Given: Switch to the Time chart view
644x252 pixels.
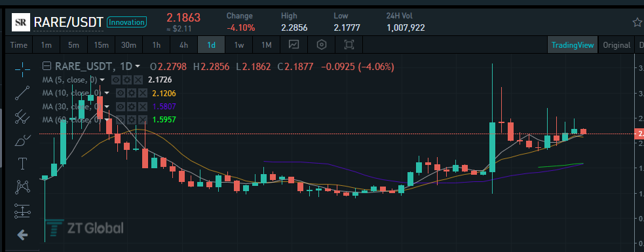Looking at the screenshot, I should tap(19, 45).
